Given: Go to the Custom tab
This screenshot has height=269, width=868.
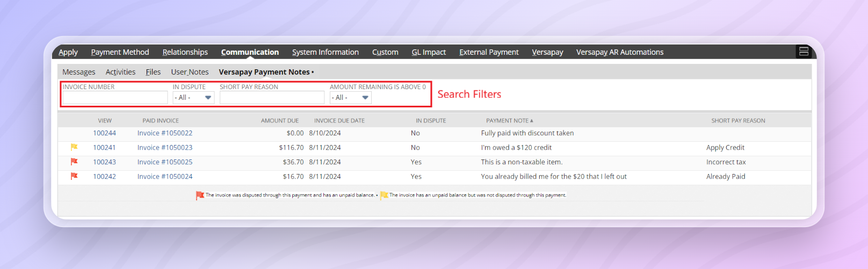Looking at the screenshot, I should [x=385, y=52].
